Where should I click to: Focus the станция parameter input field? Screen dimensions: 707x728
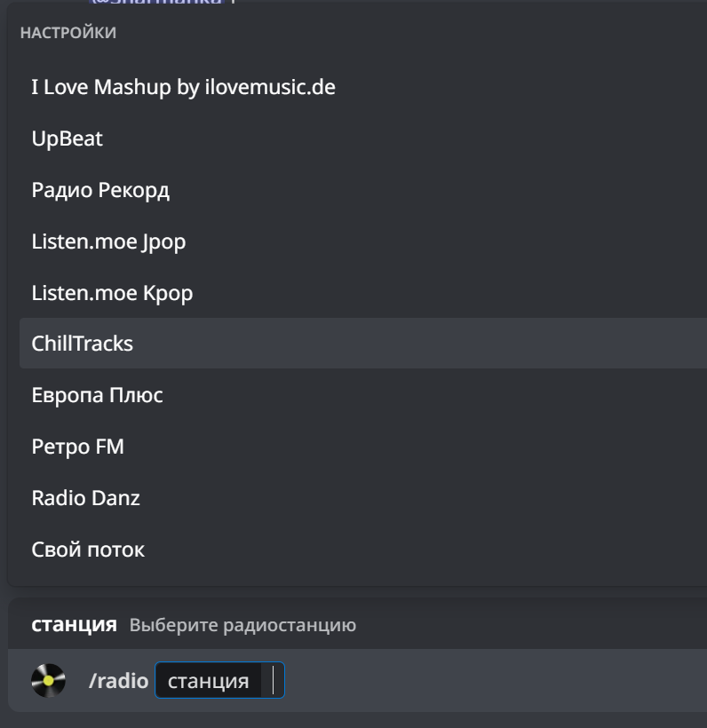point(210,681)
